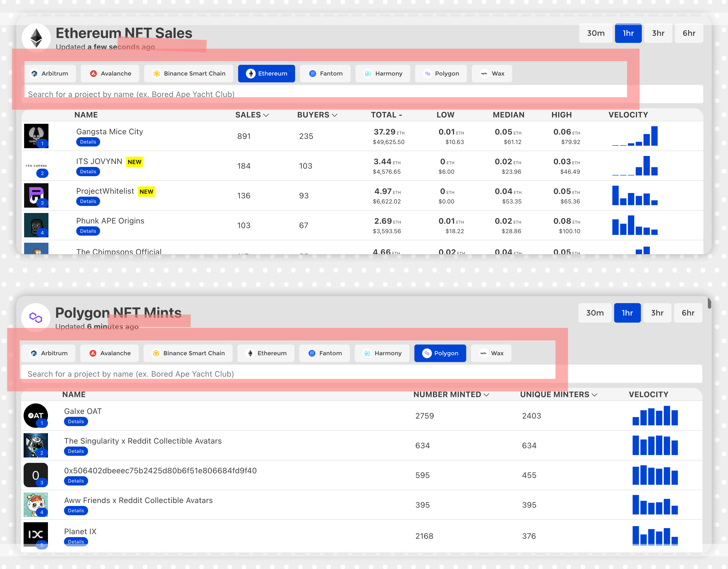Open Details for ProjectWhitelist
The height and width of the screenshot is (569, 728).
[88, 201]
